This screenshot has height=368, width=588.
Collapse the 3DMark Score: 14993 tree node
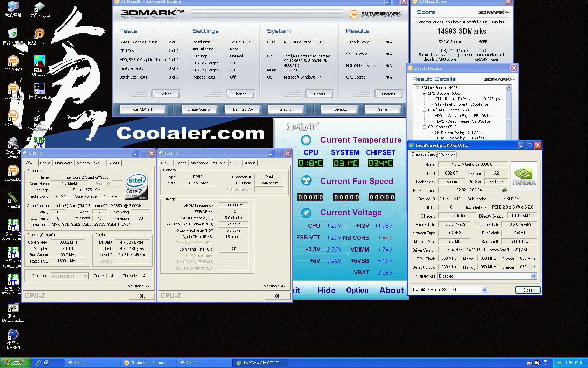(418, 88)
